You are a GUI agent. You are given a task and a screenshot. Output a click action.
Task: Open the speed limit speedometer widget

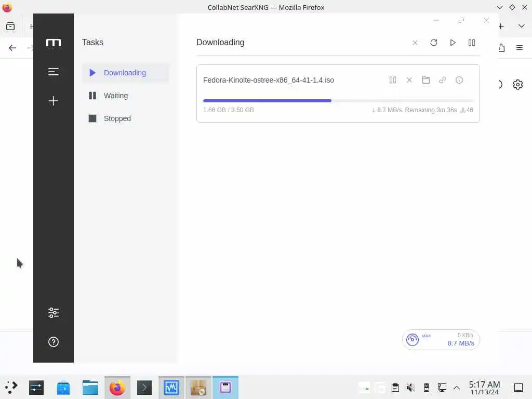pyautogui.click(x=441, y=340)
